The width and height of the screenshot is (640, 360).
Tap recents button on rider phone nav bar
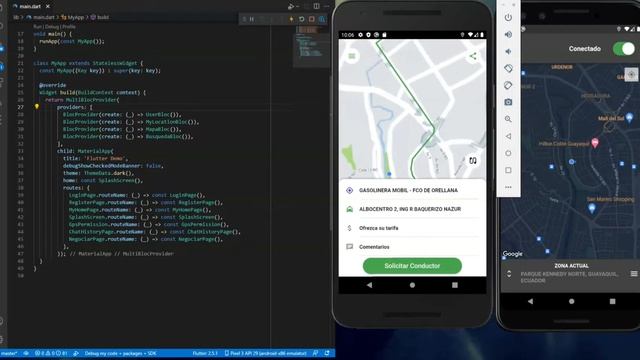coord(455,285)
